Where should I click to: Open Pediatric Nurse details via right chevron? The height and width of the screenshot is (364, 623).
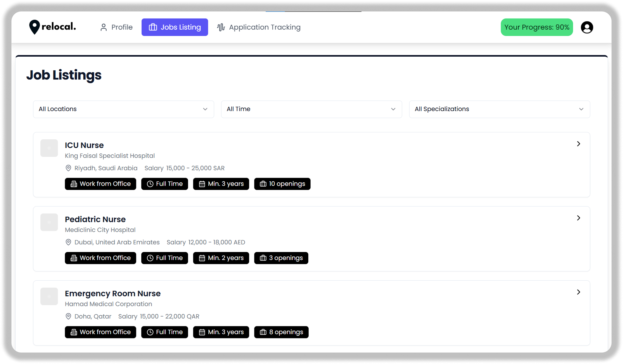click(578, 218)
